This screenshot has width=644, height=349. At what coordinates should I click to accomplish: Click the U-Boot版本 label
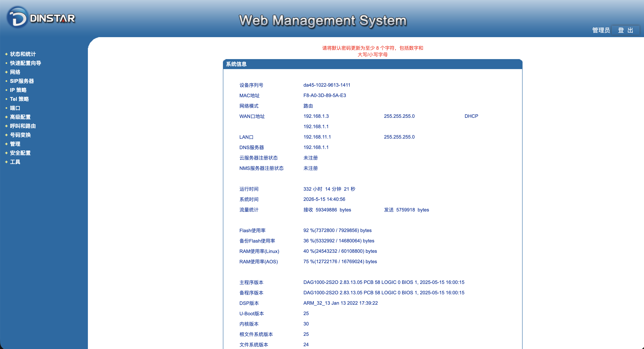(251, 313)
